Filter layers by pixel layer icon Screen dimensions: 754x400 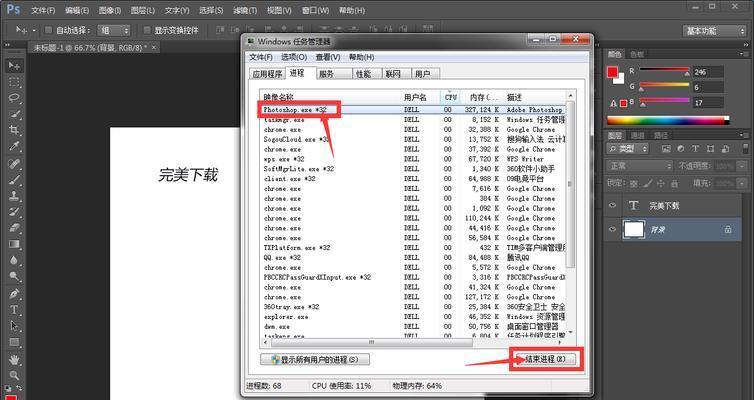coord(666,149)
